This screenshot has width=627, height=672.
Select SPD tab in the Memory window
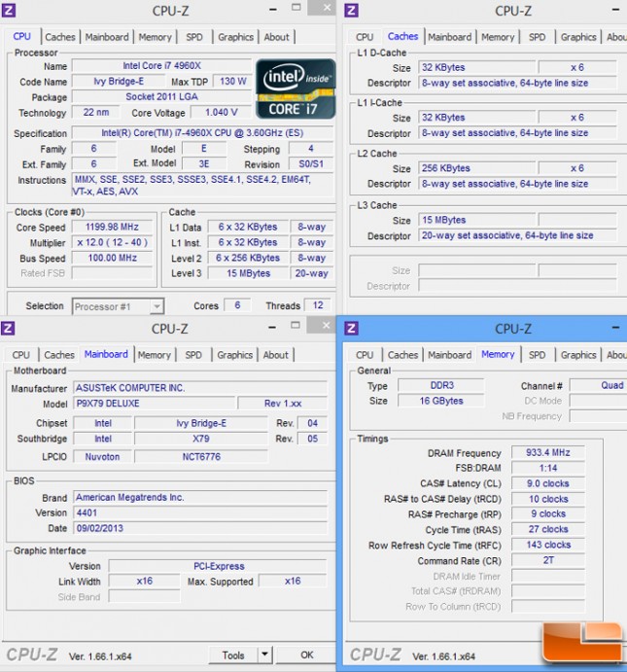[537, 355]
